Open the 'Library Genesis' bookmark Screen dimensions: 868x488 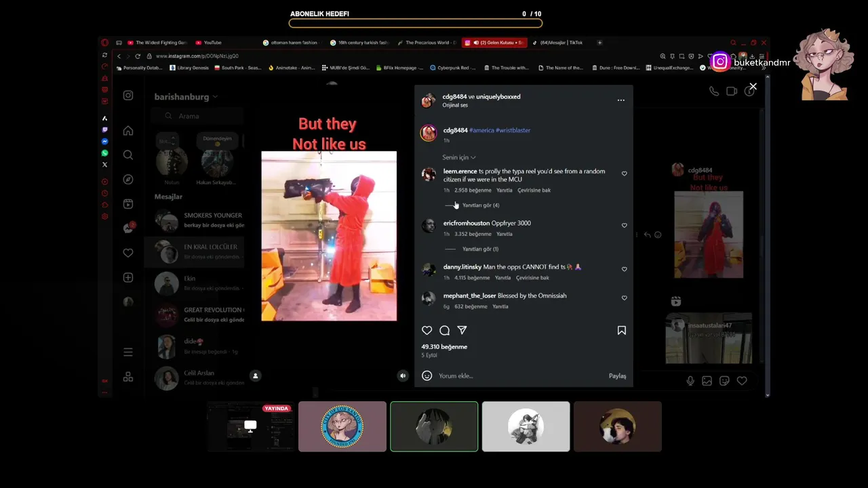[189, 68]
